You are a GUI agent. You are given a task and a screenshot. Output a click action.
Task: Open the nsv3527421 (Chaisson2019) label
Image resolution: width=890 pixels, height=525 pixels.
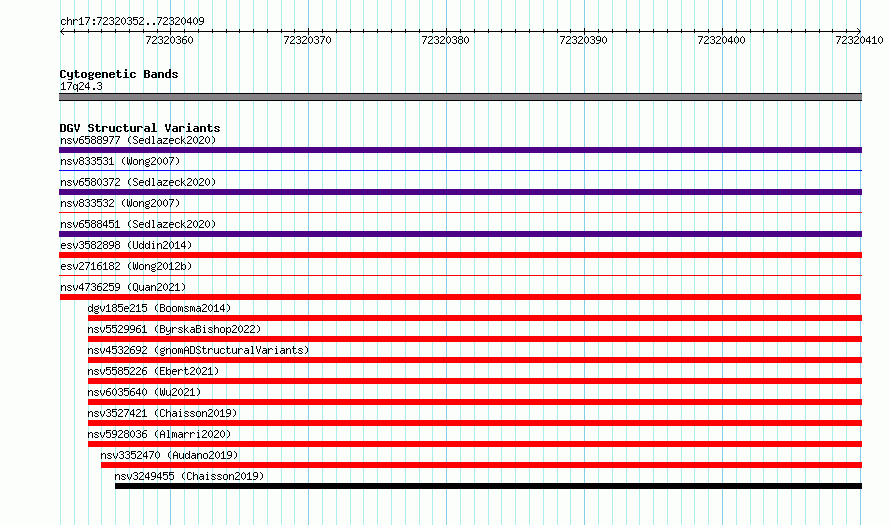162,413
